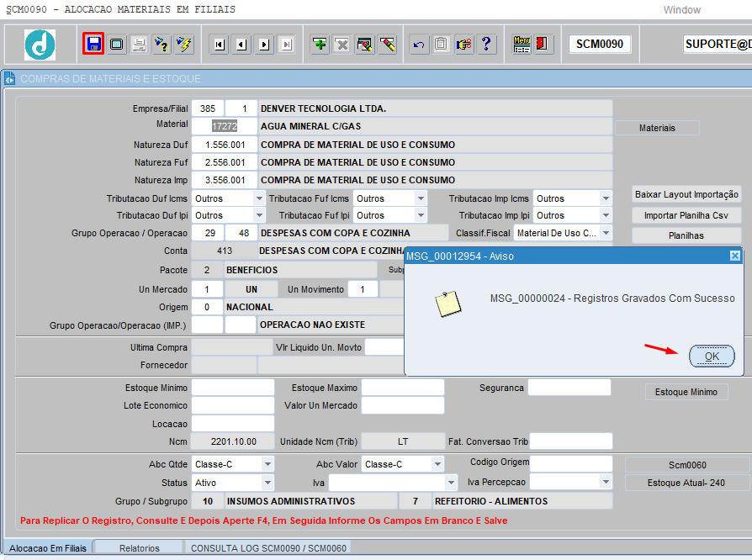Image resolution: width=752 pixels, height=560 pixels.
Task: Go to the previous record
Action: (241, 45)
